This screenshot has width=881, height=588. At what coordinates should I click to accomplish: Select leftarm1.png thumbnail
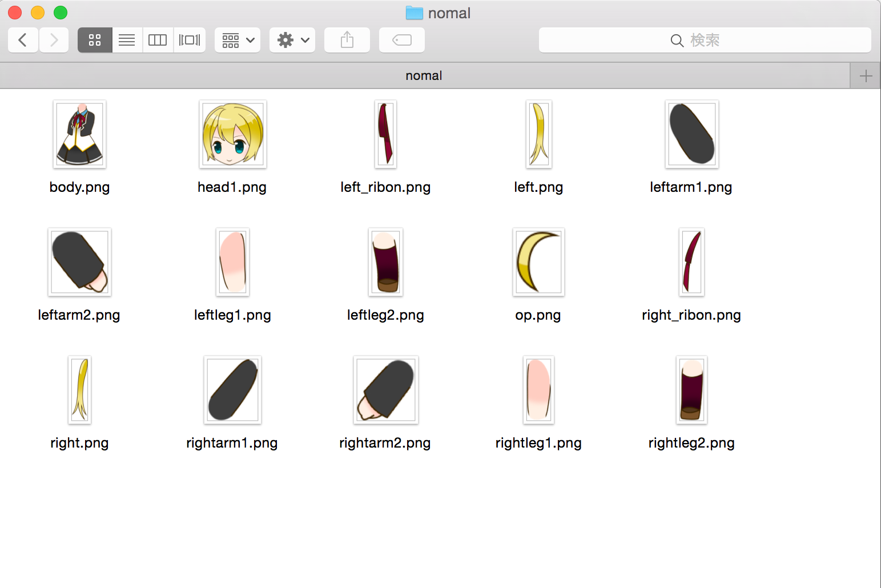point(691,134)
